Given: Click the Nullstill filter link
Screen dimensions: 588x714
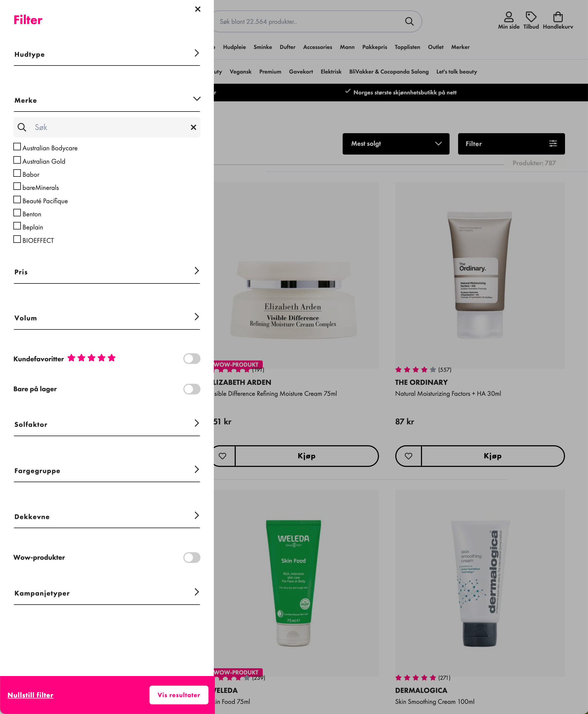Looking at the screenshot, I should point(30,695).
